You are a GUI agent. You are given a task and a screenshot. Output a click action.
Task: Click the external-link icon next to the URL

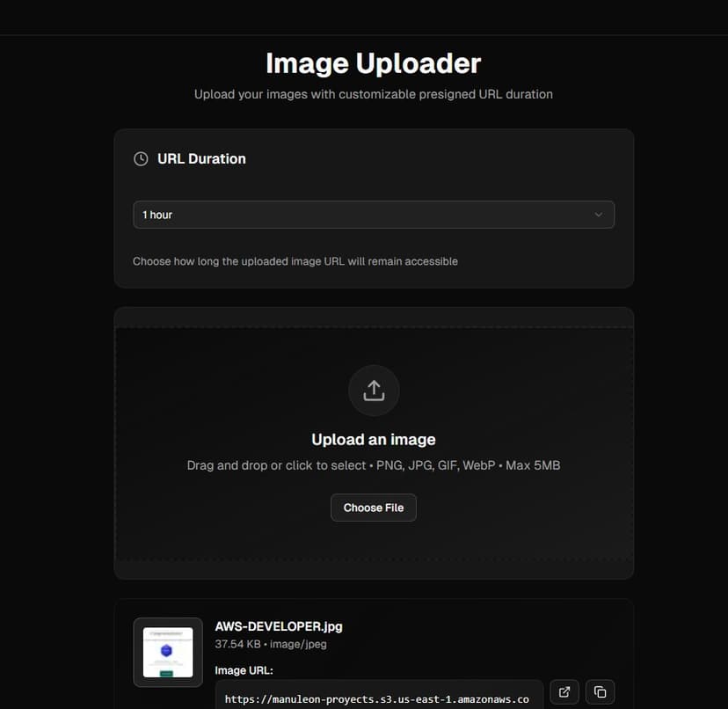pyautogui.click(x=564, y=692)
